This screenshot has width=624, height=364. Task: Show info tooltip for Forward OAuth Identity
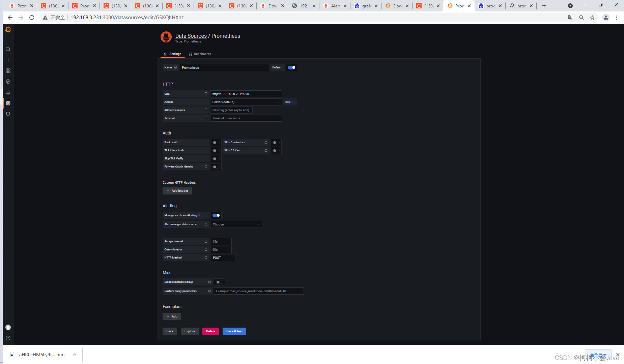click(x=206, y=166)
